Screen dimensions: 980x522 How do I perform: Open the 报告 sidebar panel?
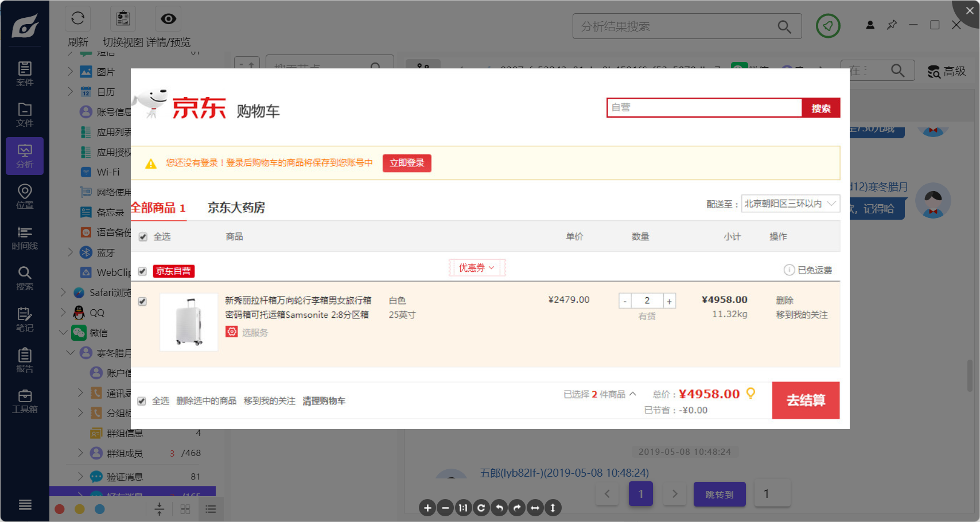tap(24, 360)
